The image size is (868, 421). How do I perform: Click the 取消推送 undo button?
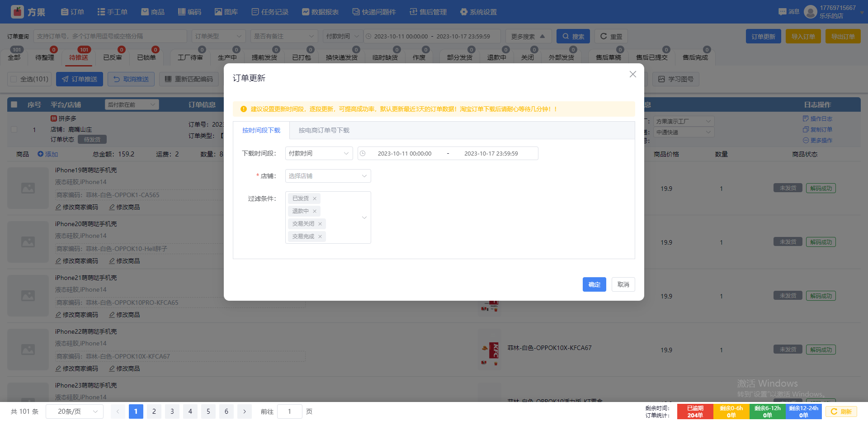coord(131,79)
